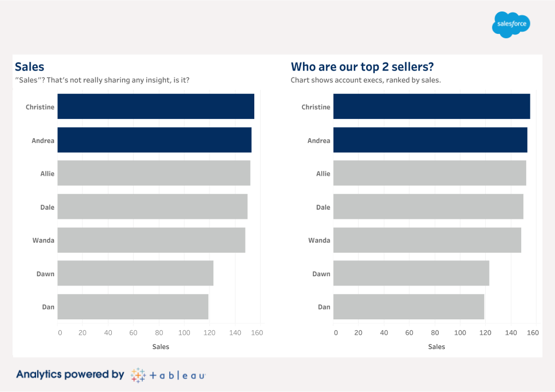Image resolution: width=555 pixels, height=392 pixels.
Task: Click the 'Dale' label in the Sales chart
Action: coord(47,207)
